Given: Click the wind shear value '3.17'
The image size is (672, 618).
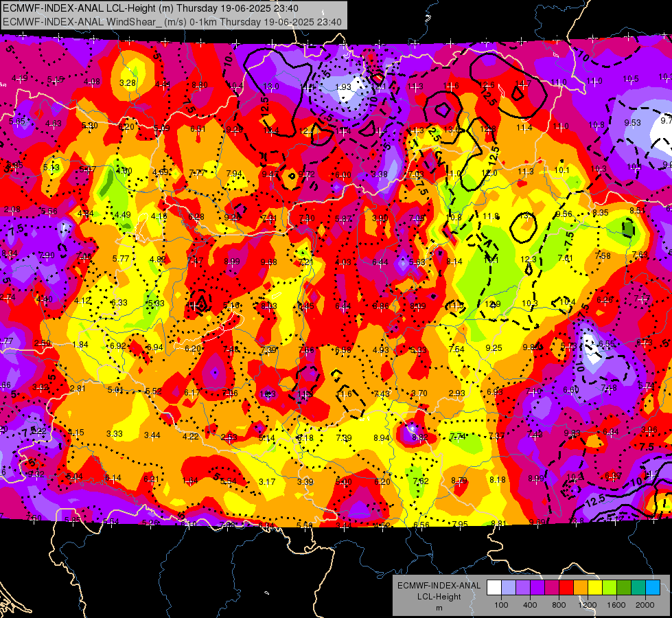Looking at the screenshot, I should [x=267, y=482].
